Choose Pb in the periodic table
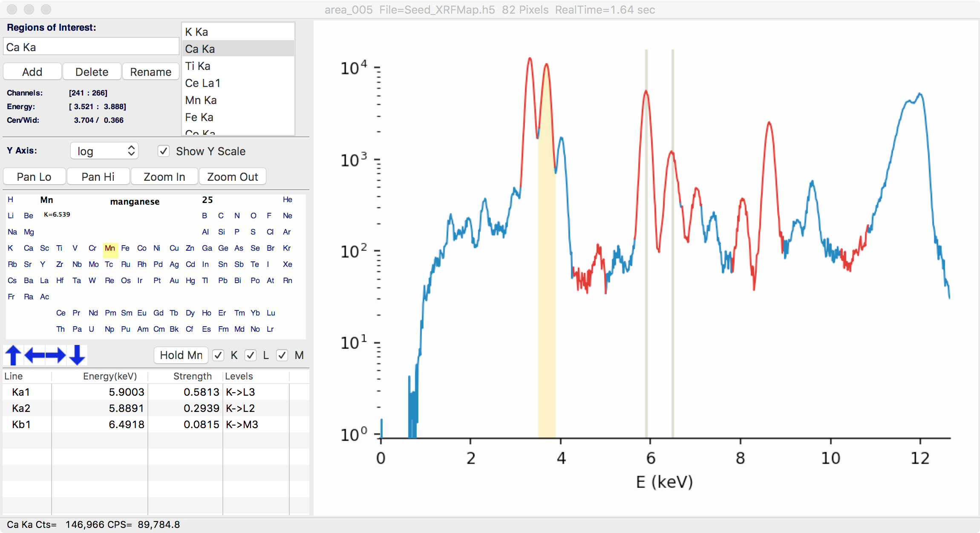980x533 pixels. (x=222, y=281)
